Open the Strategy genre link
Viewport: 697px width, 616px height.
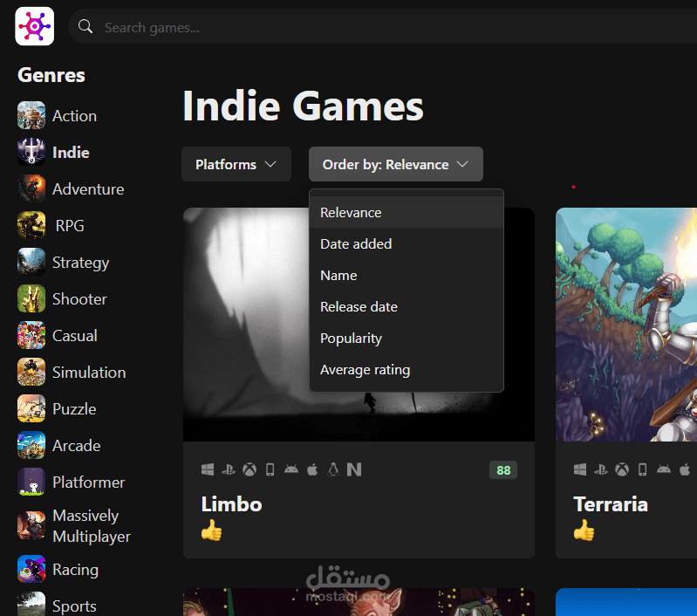pyautogui.click(x=80, y=263)
